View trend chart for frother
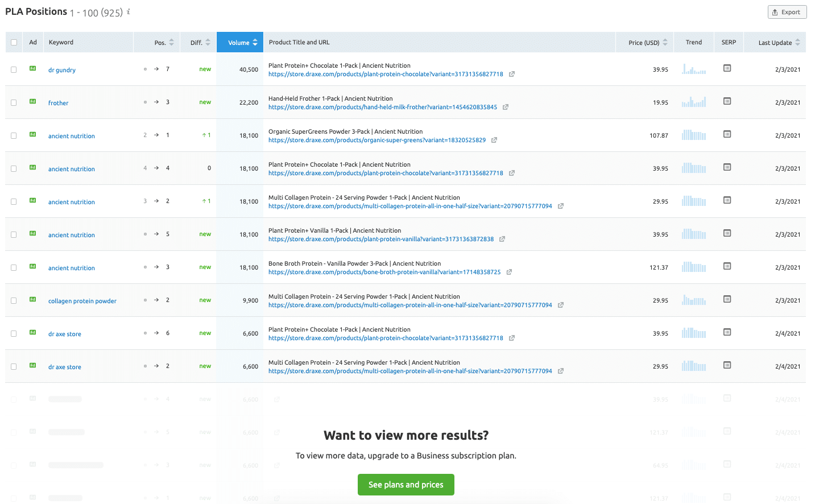 (x=694, y=102)
